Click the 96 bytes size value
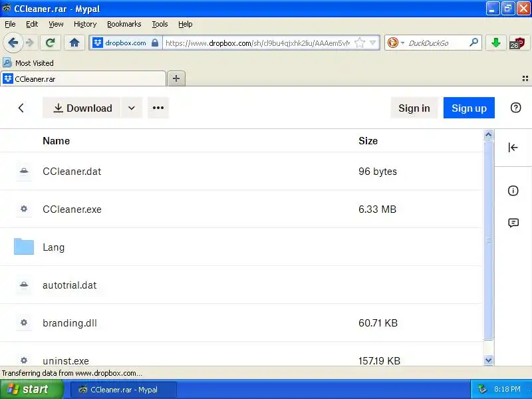532x399 pixels. tap(378, 172)
